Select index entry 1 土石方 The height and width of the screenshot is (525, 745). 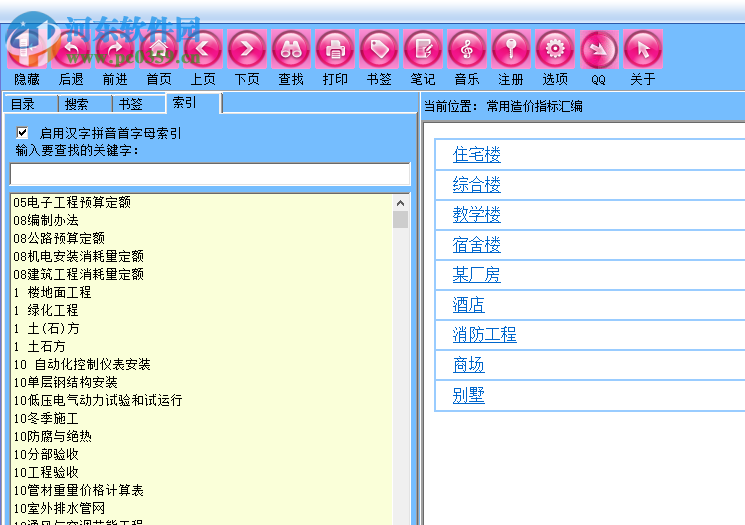tap(39, 347)
